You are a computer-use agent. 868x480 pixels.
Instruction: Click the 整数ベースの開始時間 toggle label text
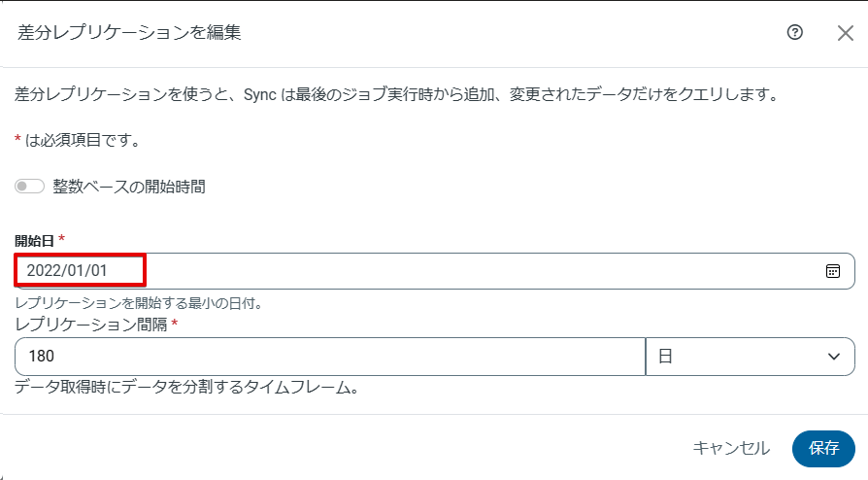(x=128, y=187)
